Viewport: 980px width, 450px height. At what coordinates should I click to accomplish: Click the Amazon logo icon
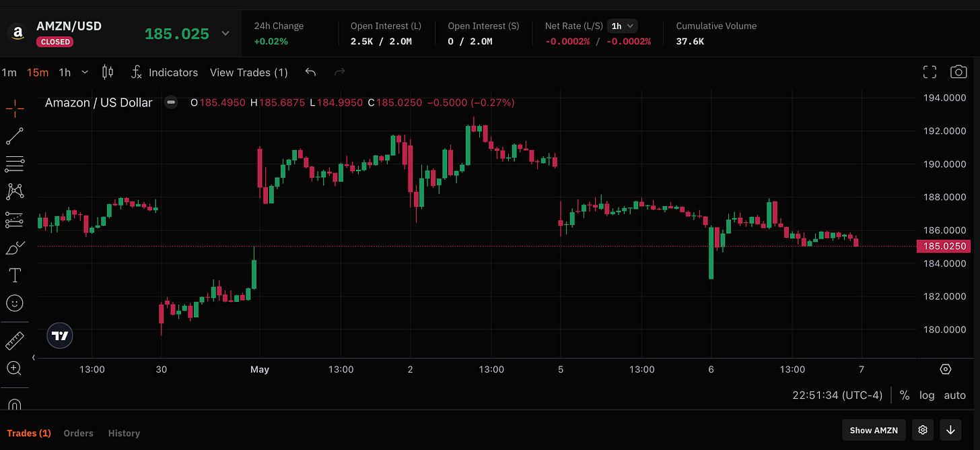click(x=17, y=33)
